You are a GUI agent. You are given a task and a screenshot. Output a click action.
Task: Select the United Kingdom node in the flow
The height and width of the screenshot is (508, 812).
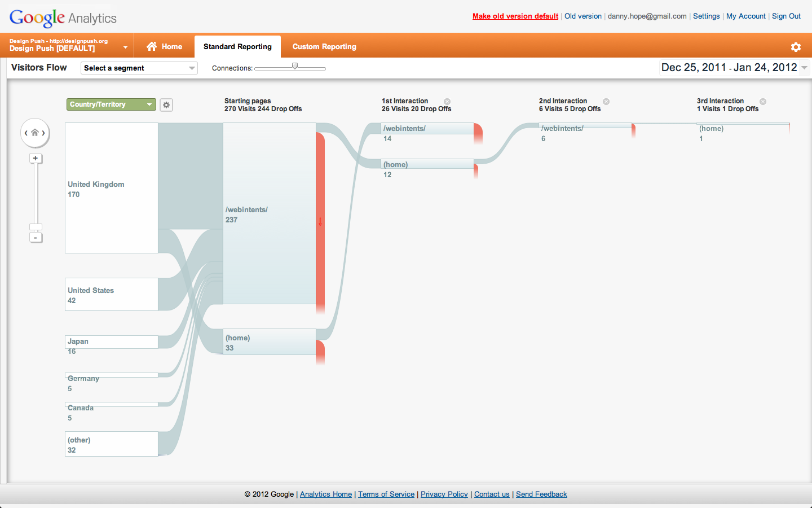111,187
